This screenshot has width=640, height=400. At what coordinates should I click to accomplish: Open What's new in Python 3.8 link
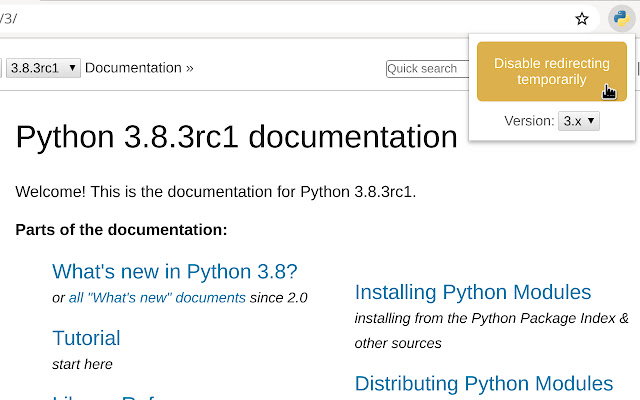pyautogui.click(x=175, y=271)
